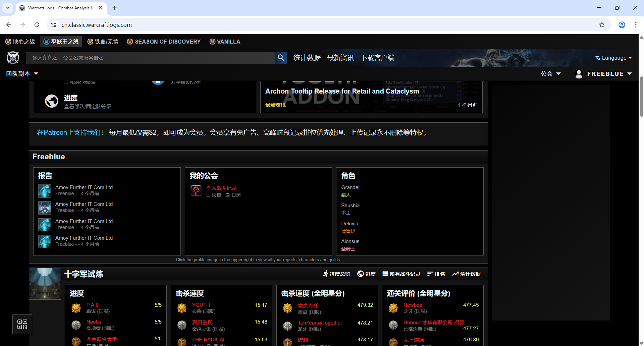Screen dimensions: 644x346
Task: Open 进度总览 progress overview
Action: pyautogui.click(x=336, y=274)
